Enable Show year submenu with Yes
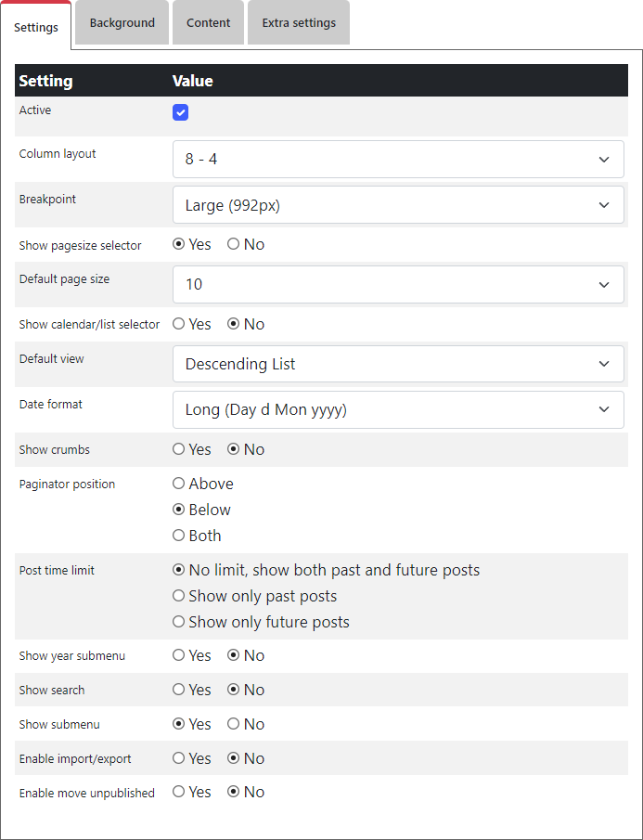 point(179,656)
